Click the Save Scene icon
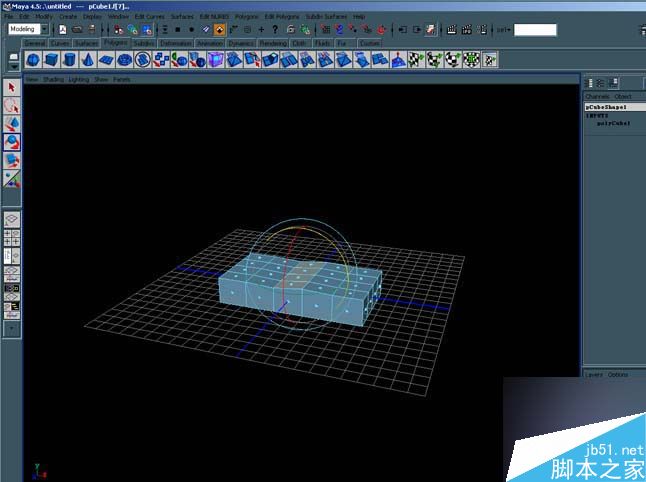 (91, 29)
